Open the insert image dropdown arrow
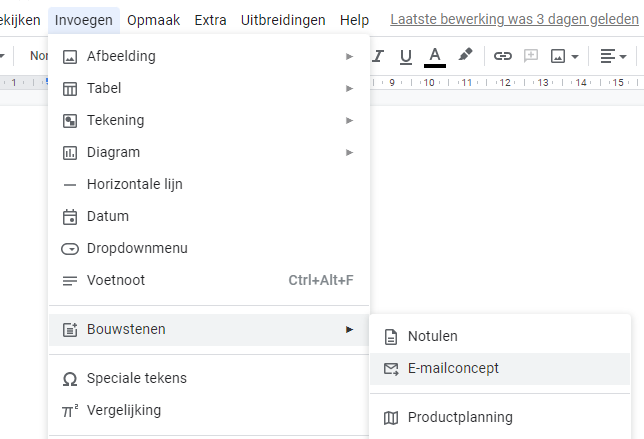 (575, 57)
